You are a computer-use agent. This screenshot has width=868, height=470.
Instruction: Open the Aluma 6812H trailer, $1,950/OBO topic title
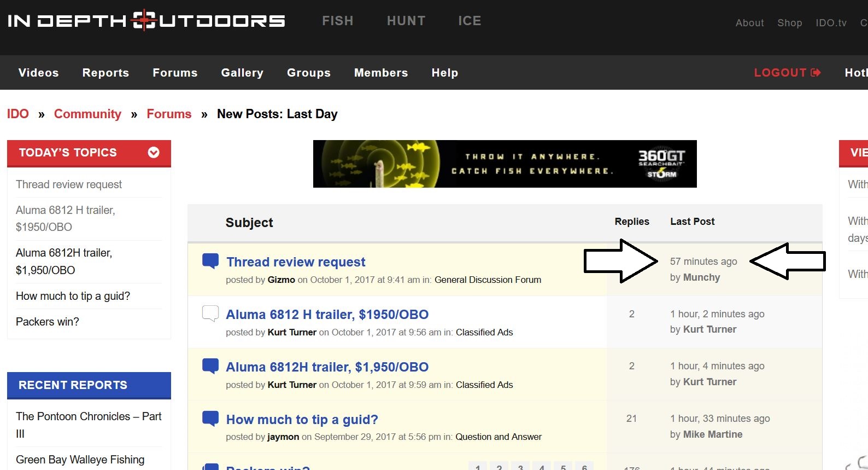point(327,367)
